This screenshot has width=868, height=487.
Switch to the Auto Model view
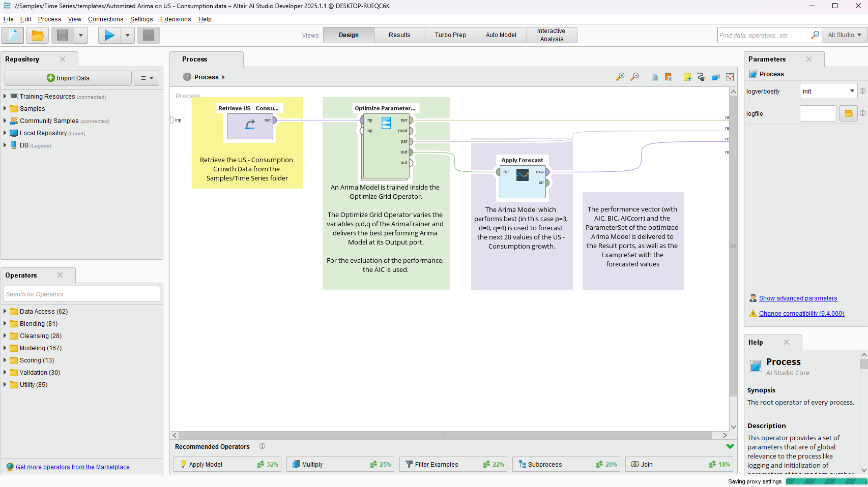pyautogui.click(x=501, y=35)
